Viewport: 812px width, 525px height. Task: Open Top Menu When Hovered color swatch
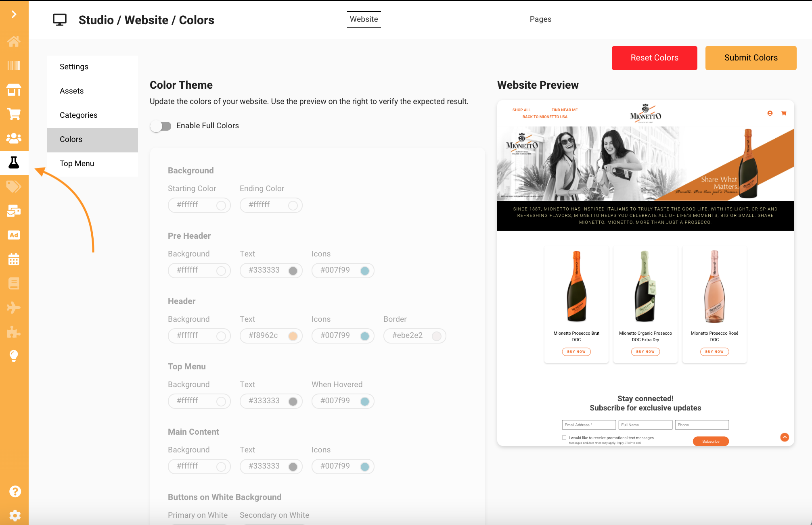365,402
